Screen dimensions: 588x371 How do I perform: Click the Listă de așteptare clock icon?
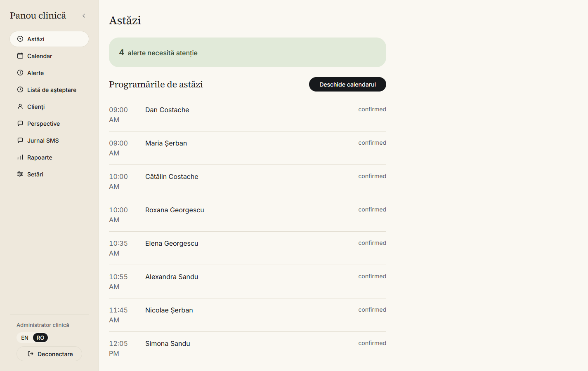click(20, 90)
